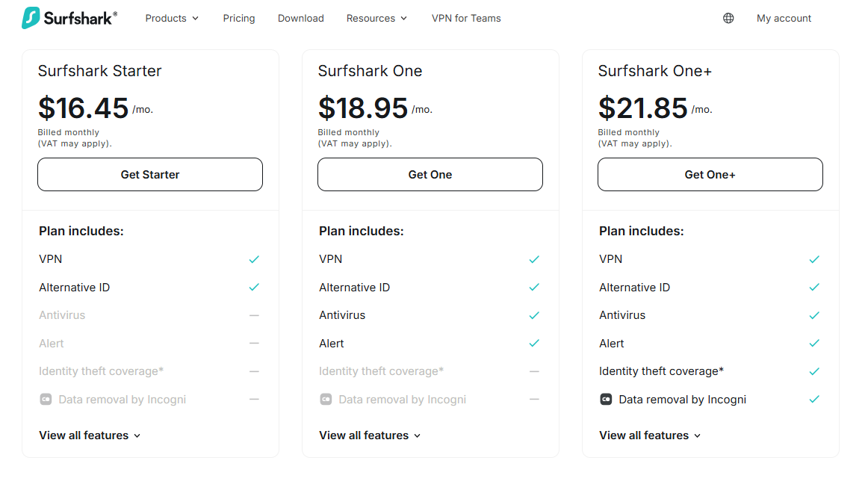Click Incogni icon in Surfshark One+ card
This screenshot has height=496, width=868.
point(606,399)
